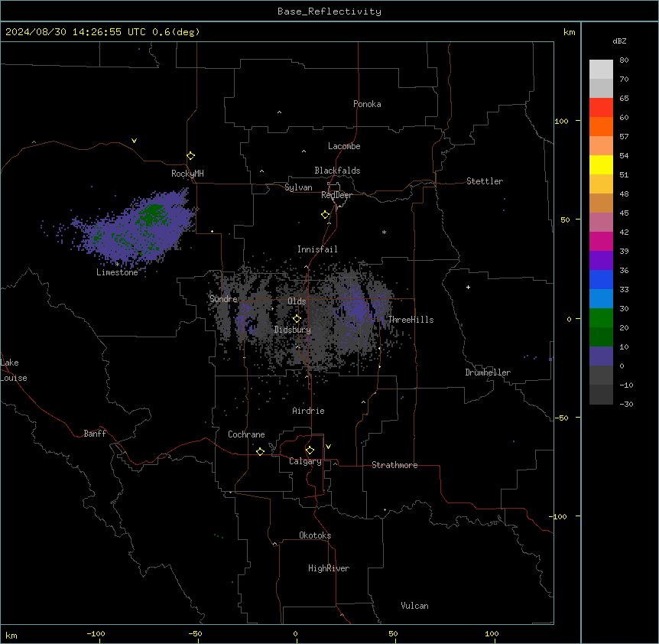659x644 pixels.
Task: Select the 10 dBZ slate blue swatch
Action: click(x=601, y=356)
